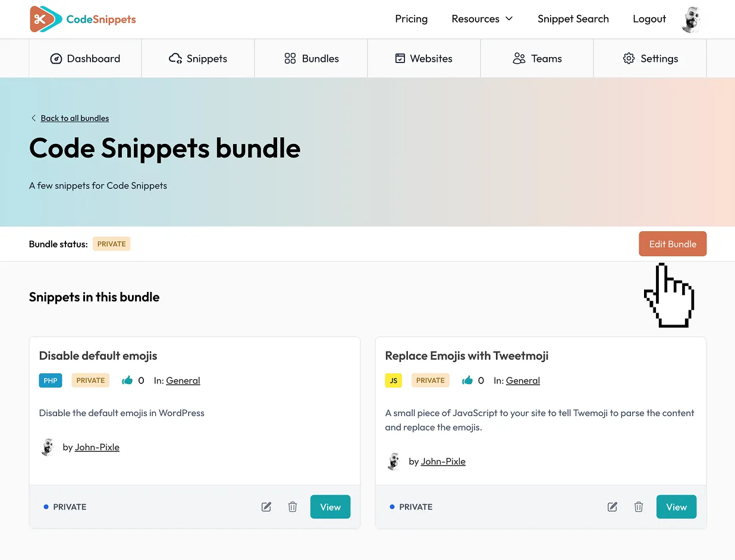Open Disable default emojis snippet title
Viewport: 735px width, 560px height.
(98, 355)
